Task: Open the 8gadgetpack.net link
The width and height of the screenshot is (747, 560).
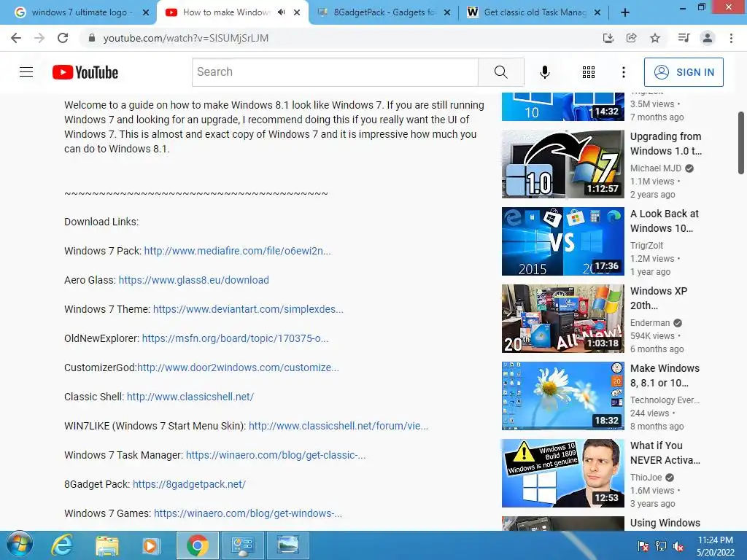Action: click(189, 484)
